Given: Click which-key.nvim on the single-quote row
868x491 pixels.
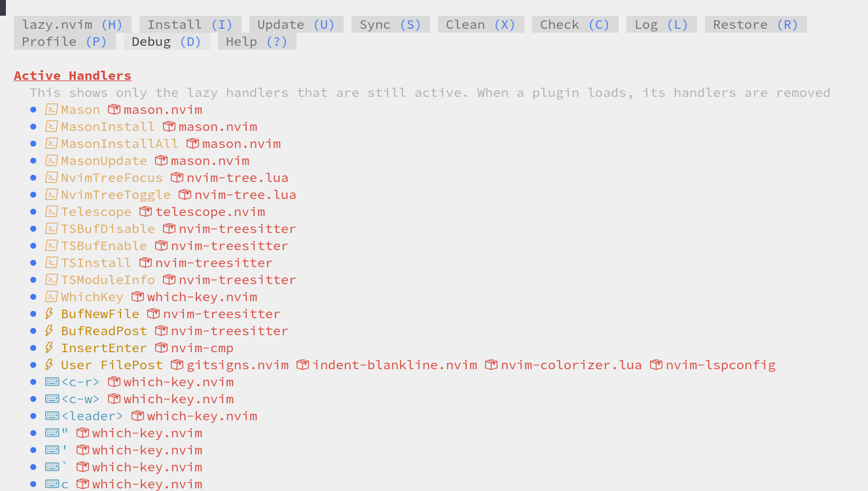Looking at the screenshot, I should [x=147, y=450].
